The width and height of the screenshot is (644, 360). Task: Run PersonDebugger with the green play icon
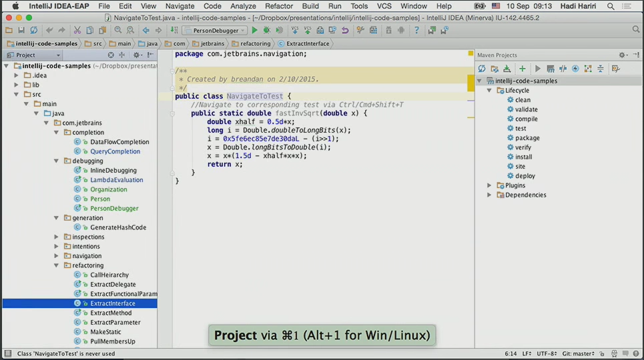coord(254,31)
